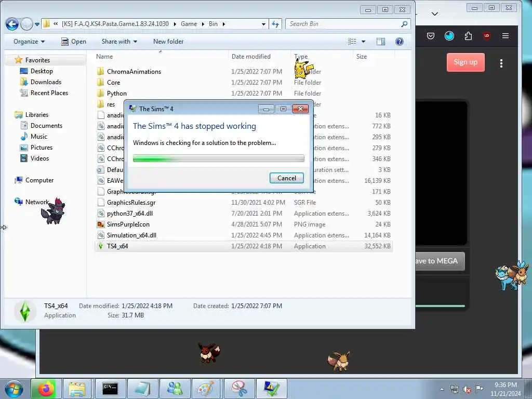Open the three-dot menu beside Sign up
Viewport: 532px width, 399px height.
click(x=501, y=63)
